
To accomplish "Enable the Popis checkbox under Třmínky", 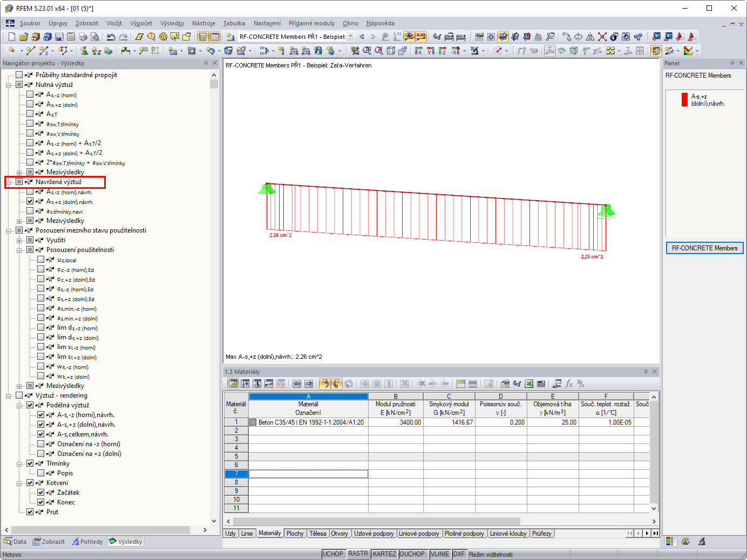I will (x=41, y=473).
